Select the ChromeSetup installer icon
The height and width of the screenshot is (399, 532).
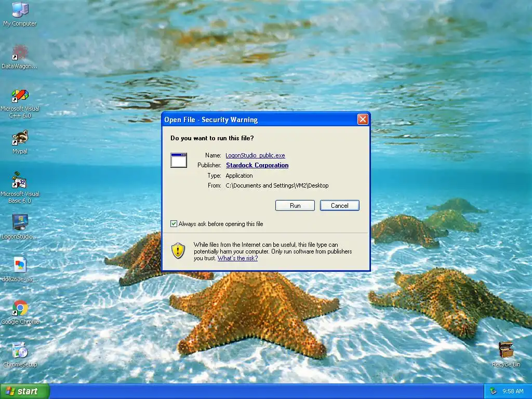pos(20,355)
